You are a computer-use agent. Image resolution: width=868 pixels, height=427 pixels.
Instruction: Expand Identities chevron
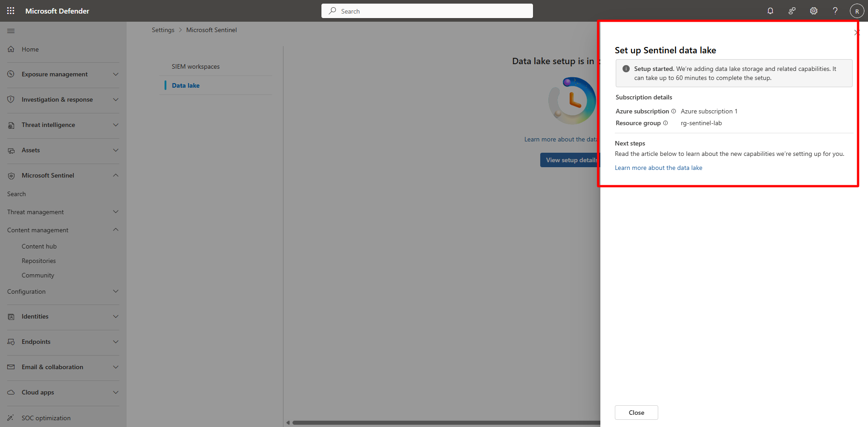[x=116, y=316]
